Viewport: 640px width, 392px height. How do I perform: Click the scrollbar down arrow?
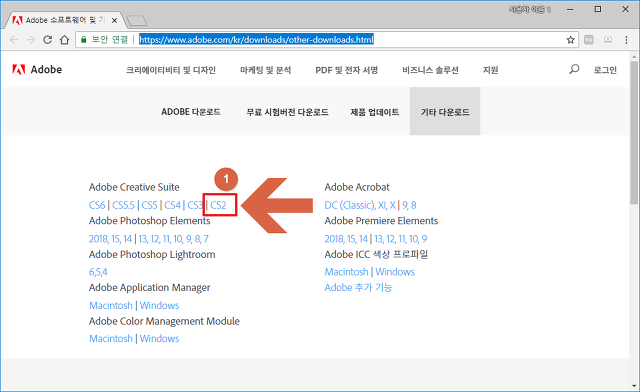click(x=634, y=385)
